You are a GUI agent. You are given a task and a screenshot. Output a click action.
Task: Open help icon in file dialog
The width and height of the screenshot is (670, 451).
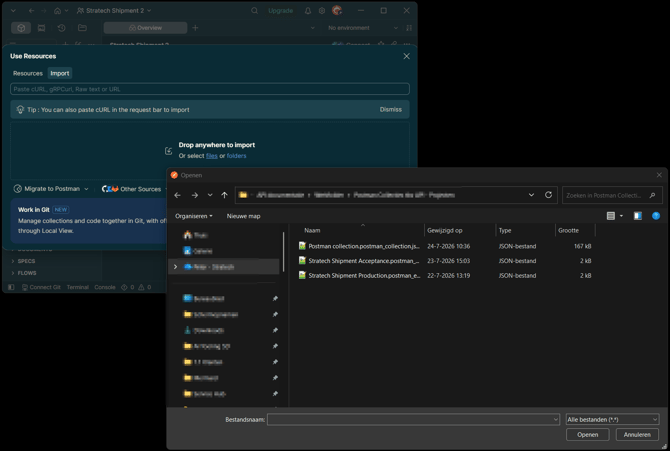click(x=656, y=216)
